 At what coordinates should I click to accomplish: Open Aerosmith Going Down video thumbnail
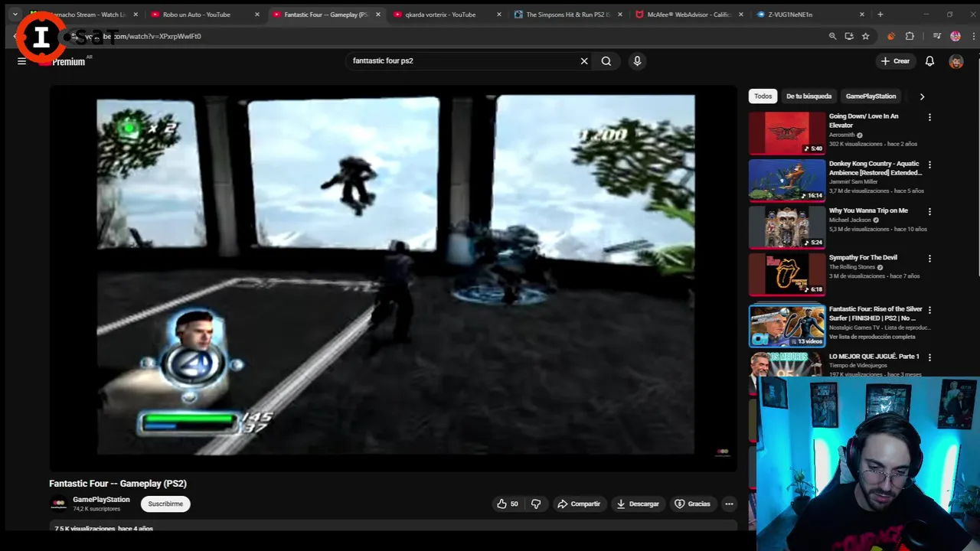point(787,133)
